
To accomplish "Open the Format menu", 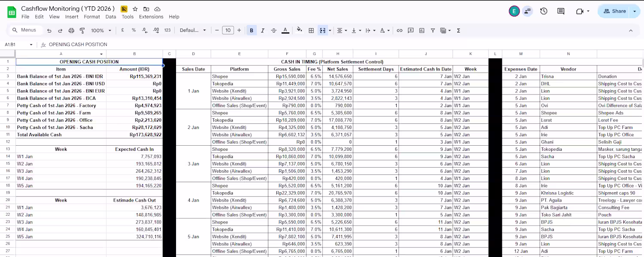I will tap(92, 17).
